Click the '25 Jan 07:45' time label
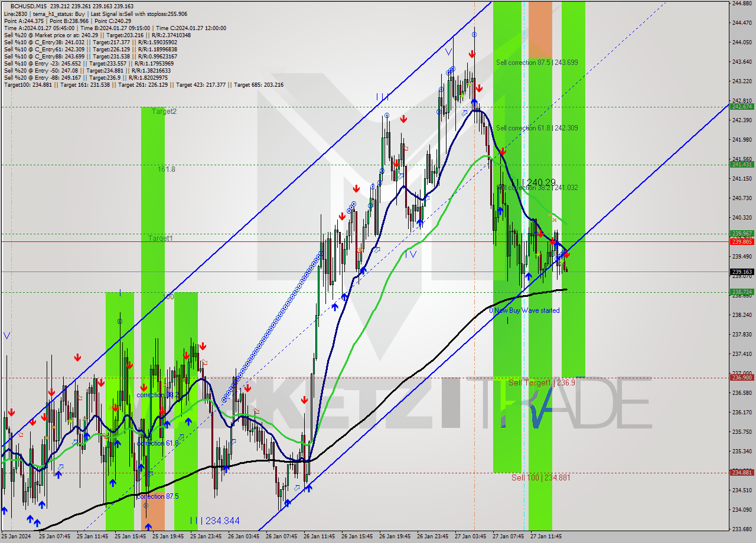Screen dimensions: 756x543 [54, 537]
